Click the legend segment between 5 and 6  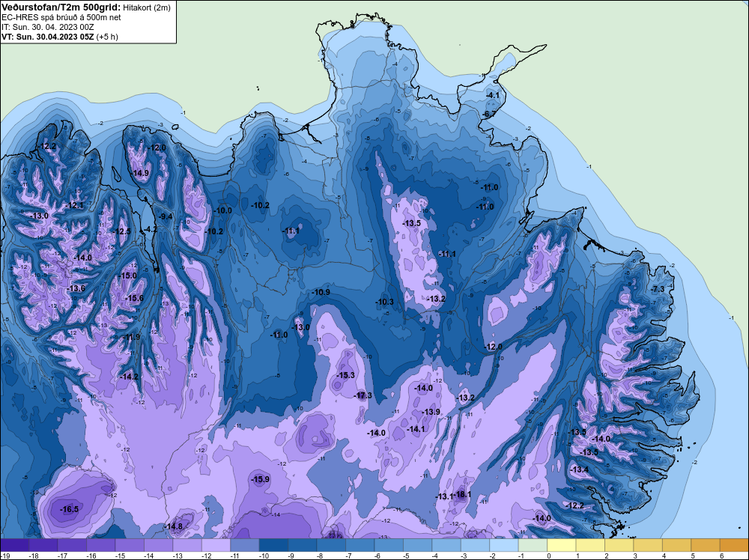click(706, 545)
